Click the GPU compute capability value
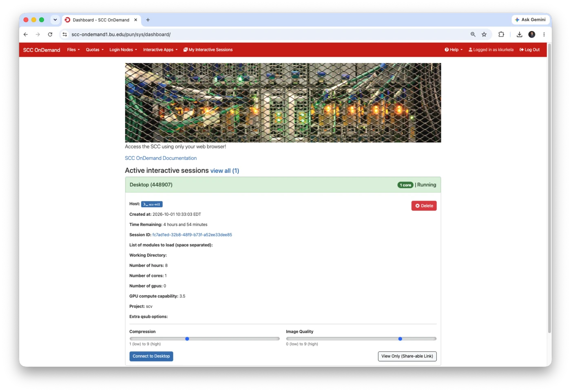 [182, 297]
